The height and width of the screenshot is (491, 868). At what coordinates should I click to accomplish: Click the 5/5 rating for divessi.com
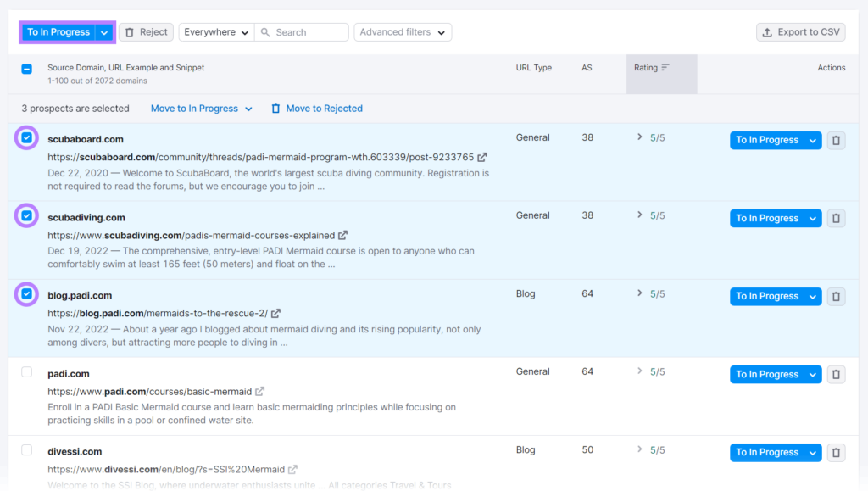pos(657,450)
